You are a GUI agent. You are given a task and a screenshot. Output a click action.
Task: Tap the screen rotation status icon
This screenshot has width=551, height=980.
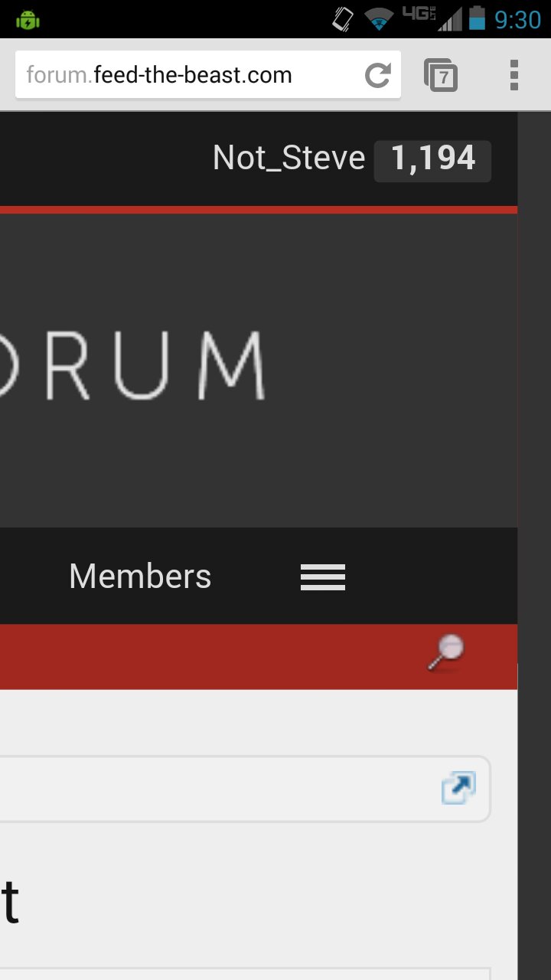click(343, 18)
